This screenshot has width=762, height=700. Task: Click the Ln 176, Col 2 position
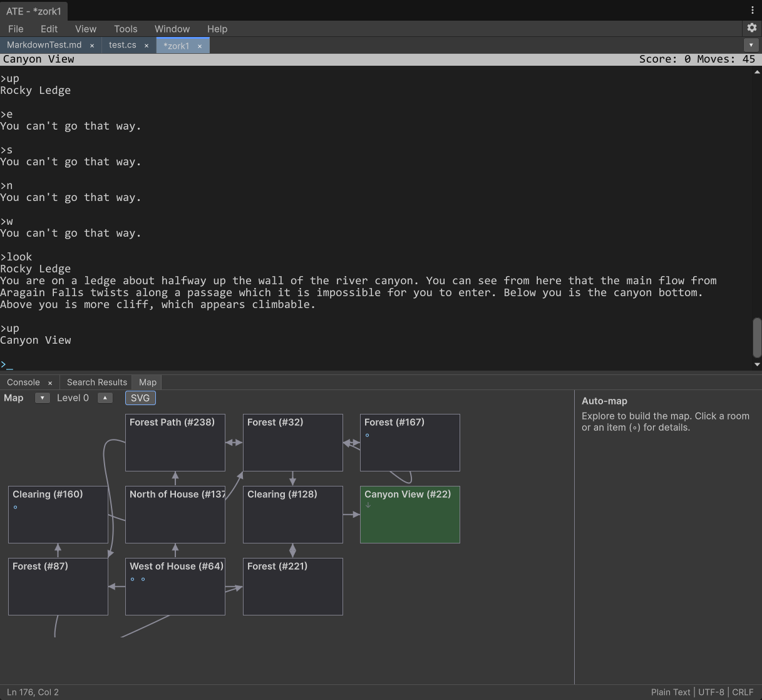(33, 692)
